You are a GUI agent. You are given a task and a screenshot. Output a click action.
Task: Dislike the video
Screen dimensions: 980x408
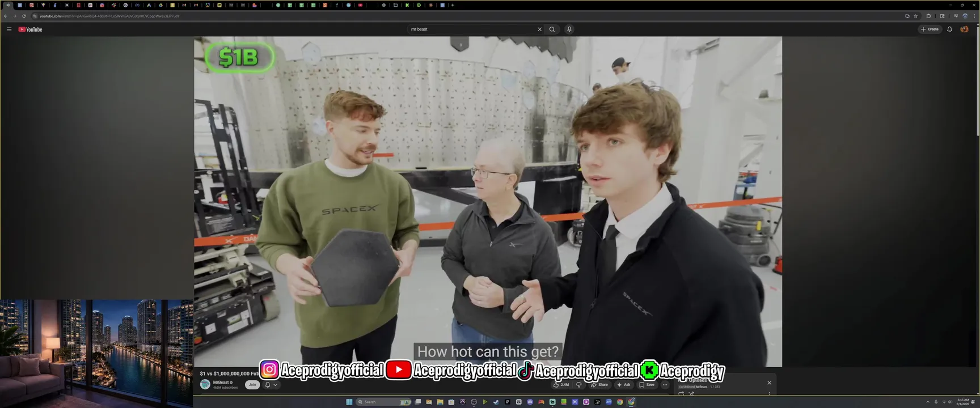coord(579,385)
